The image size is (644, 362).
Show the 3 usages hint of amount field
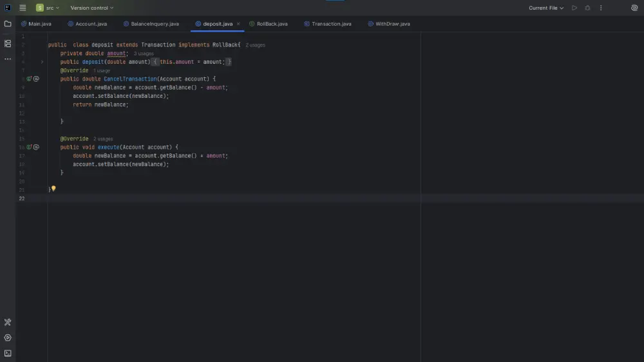tap(144, 53)
